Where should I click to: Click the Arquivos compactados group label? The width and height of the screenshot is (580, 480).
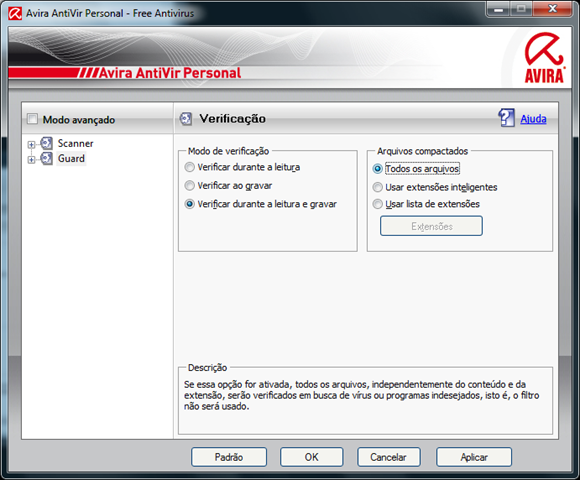coord(422,151)
